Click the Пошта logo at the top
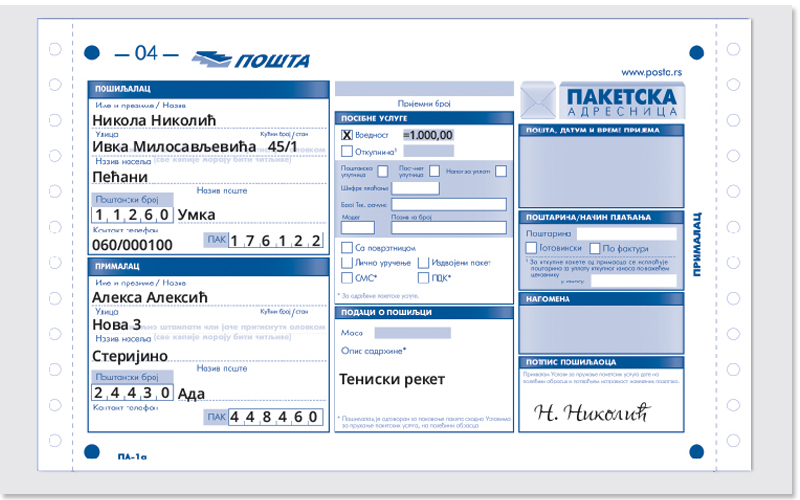The image size is (800, 500). [251, 60]
